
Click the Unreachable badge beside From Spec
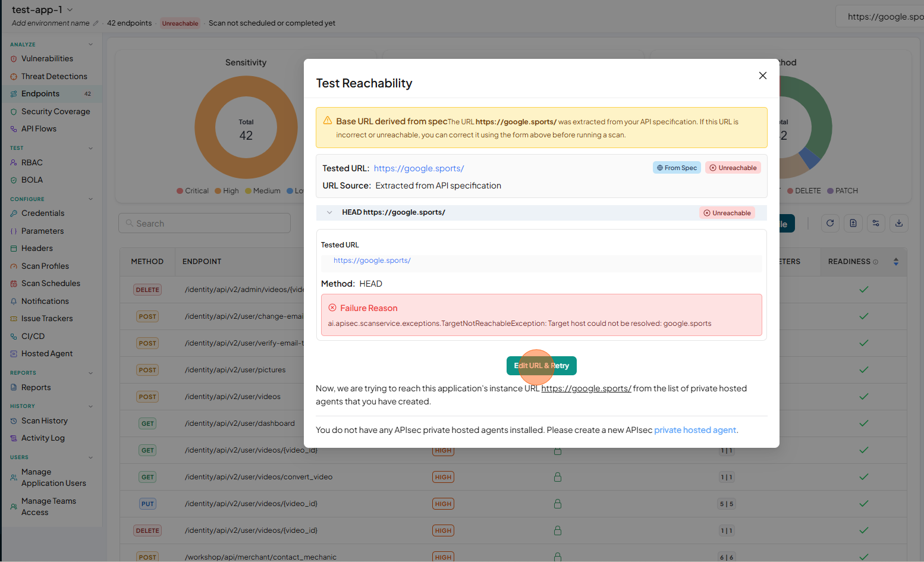(x=733, y=168)
